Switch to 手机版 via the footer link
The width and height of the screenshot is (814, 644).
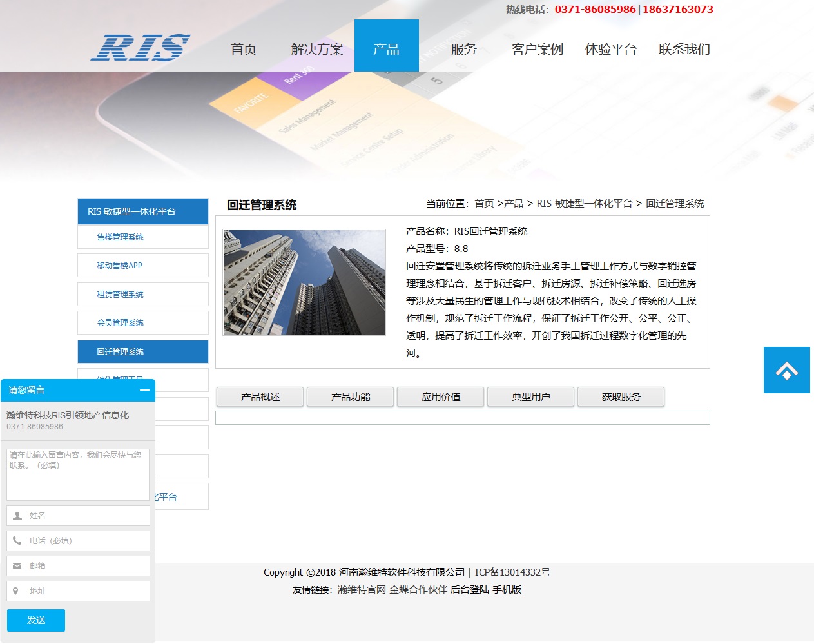507,589
